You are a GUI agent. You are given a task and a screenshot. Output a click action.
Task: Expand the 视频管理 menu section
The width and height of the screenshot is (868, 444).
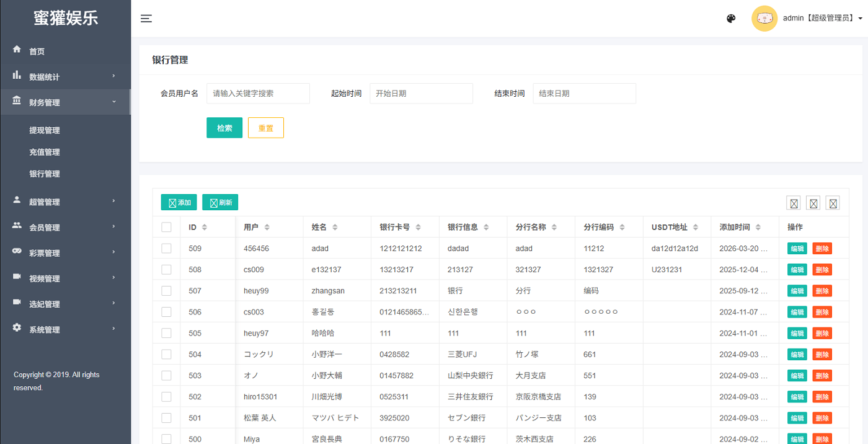65,278
